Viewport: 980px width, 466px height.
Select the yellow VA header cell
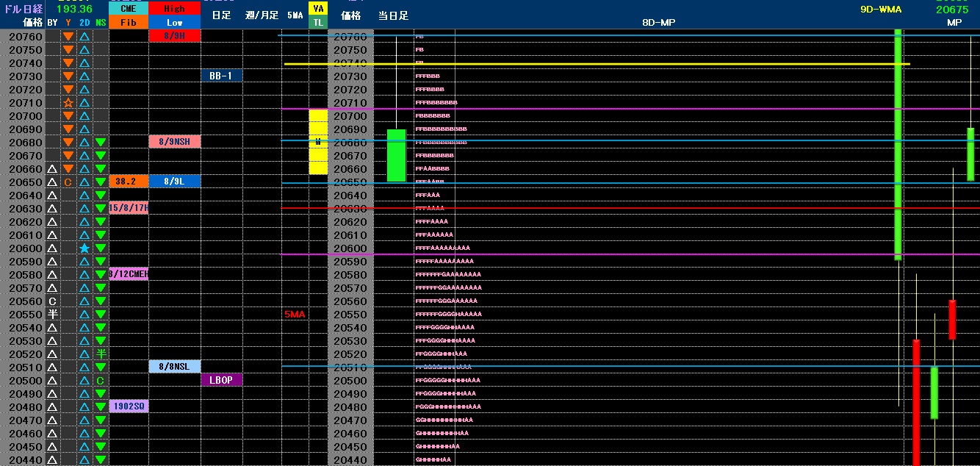[x=318, y=9]
